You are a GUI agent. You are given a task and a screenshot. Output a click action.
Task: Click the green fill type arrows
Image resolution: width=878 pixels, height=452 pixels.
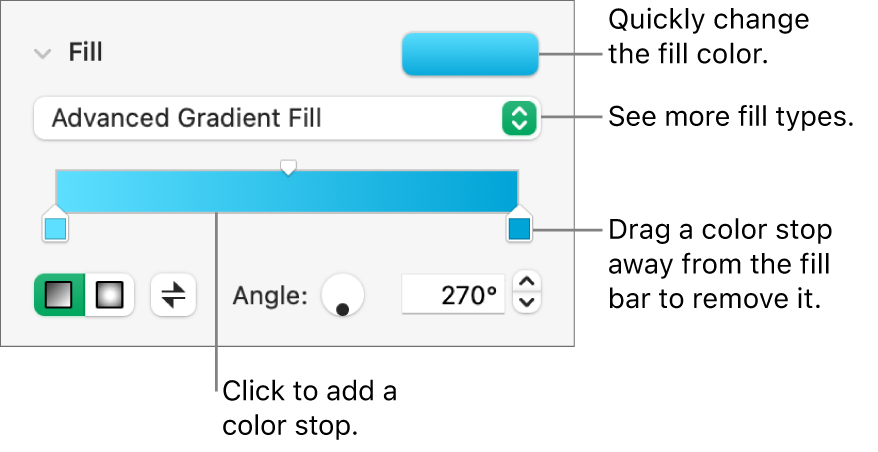(x=518, y=119)
